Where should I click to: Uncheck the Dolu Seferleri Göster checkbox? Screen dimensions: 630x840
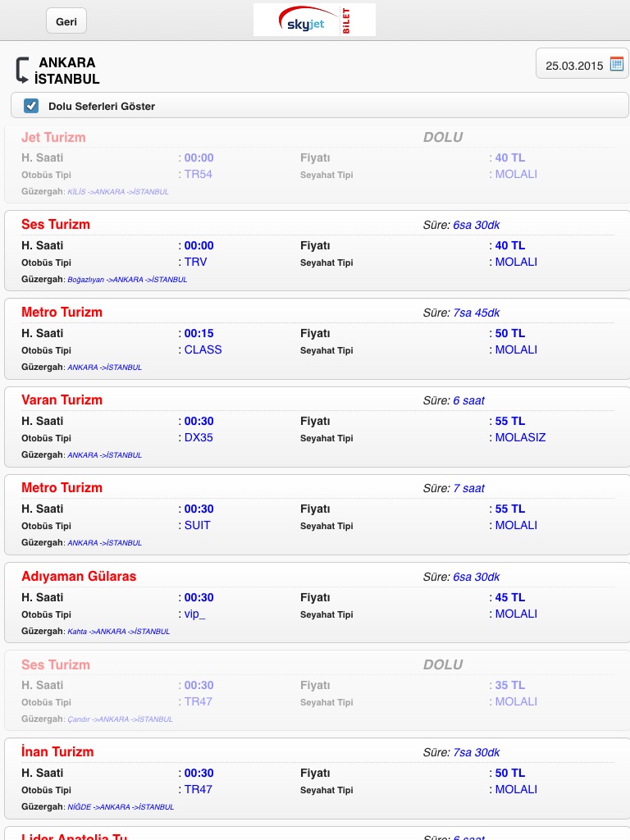pos(31,106)
